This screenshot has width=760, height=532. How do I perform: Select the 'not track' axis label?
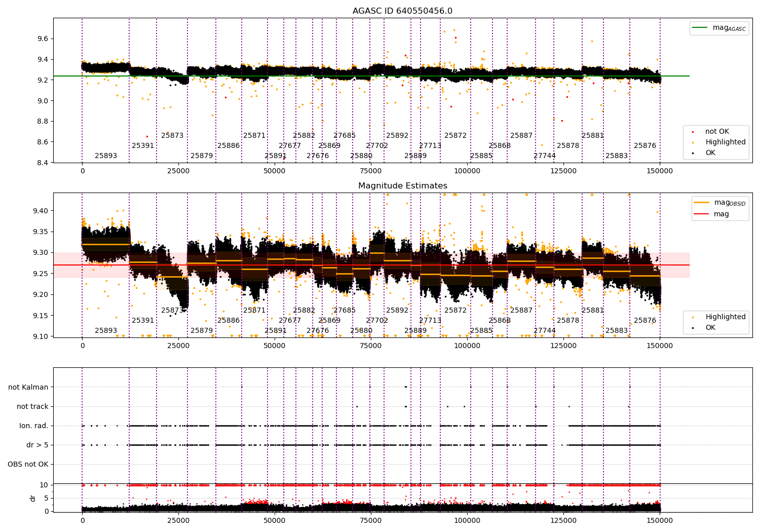pos(32,406)
